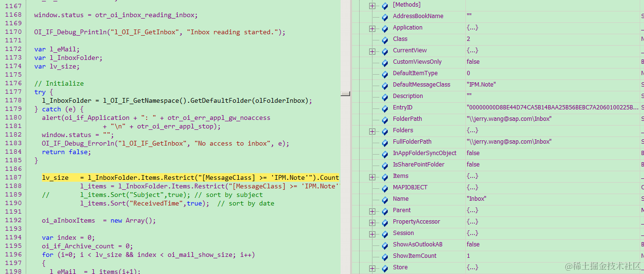
Task: Click the Name property icon
Action: tap(385, 199)
